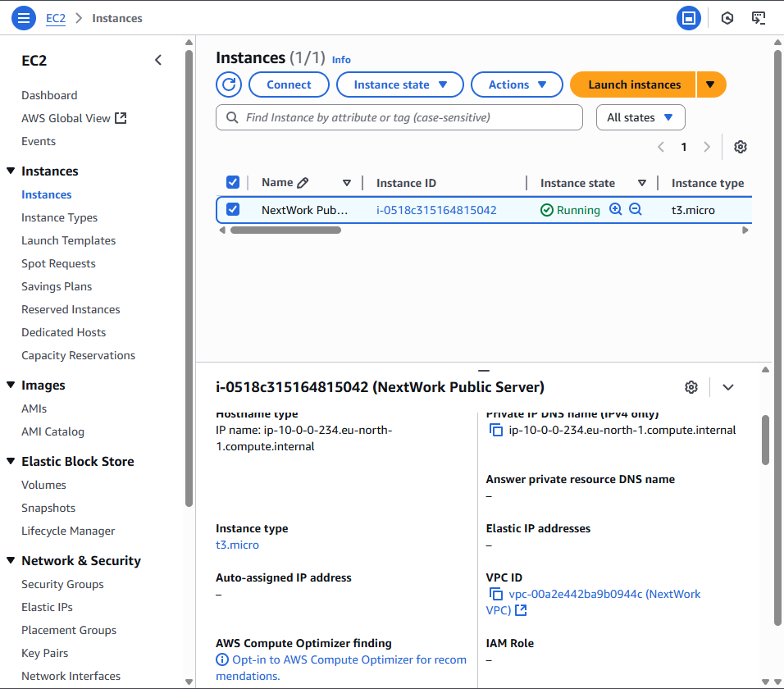Open the Instance state dropdown
This screenshot has height=689, width=784.
coord(400,84)
